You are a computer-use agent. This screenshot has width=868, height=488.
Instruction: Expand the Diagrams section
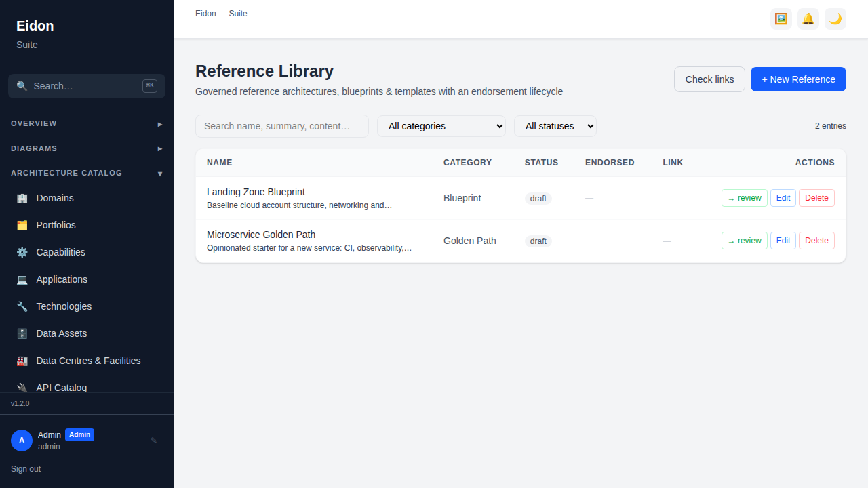pos(87,148)
